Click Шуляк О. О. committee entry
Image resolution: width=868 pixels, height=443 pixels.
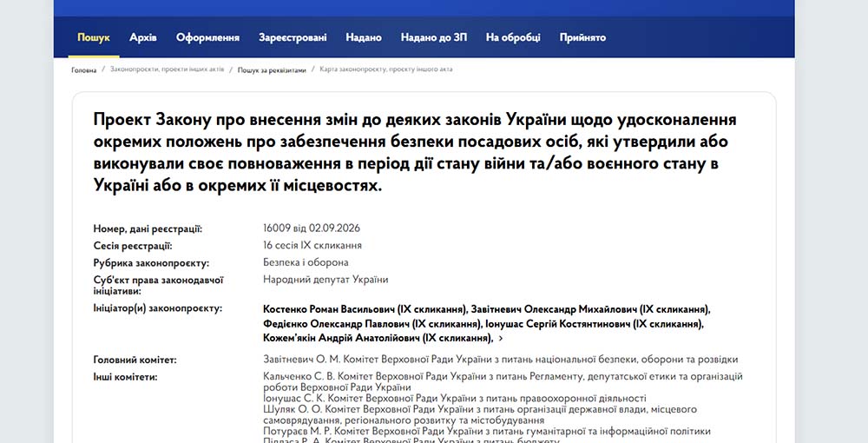479,414
